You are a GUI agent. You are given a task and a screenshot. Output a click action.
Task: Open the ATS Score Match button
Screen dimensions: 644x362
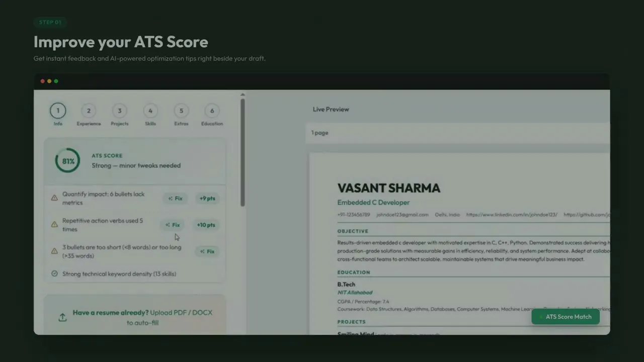566,317
